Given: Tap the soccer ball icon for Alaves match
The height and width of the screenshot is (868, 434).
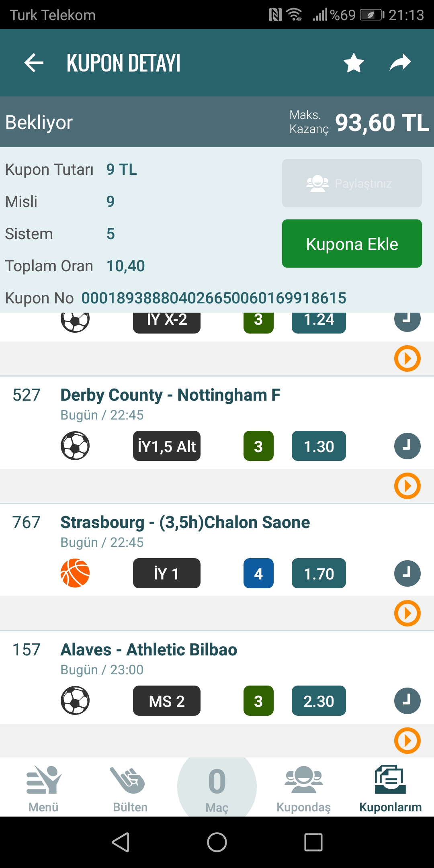Looking at the screenshot, I should (x=75, y=700).
